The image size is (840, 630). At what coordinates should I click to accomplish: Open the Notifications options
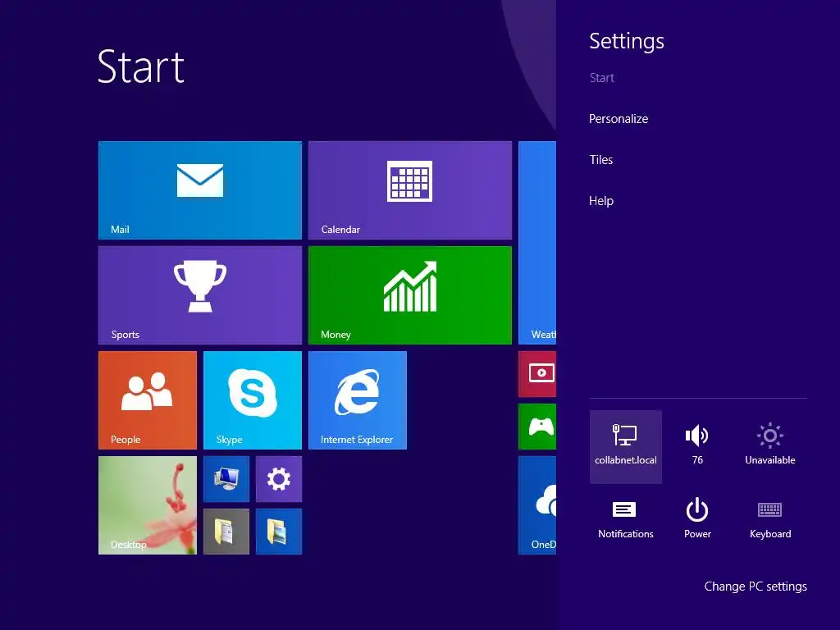(626, 520)
